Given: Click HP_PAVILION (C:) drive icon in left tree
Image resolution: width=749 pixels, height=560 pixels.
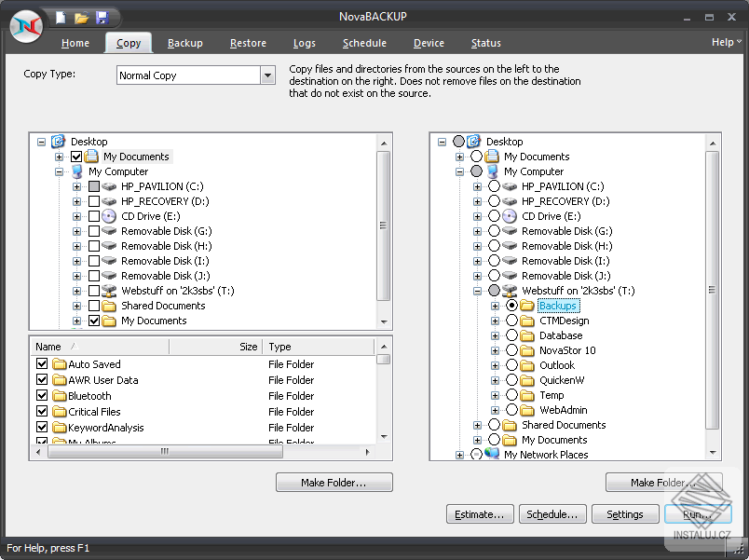Looking at the screenshot, I should click(x=109, y=186).
